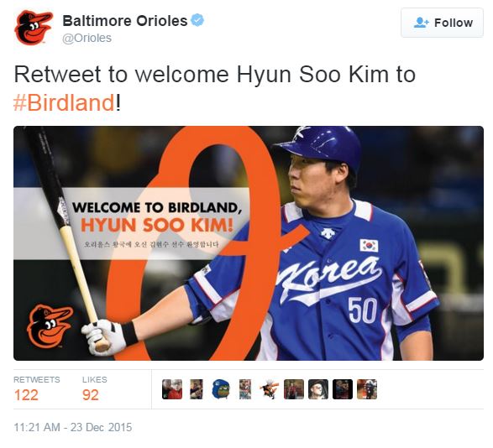The image size is (493, 448).
Task: Click the Follow button
Action: click(x=442, y=23)
